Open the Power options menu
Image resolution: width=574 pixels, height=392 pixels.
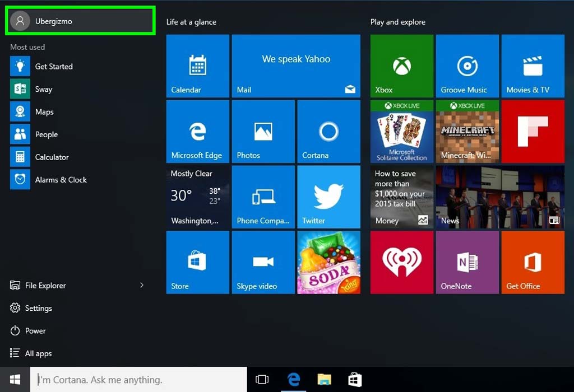click(35, 331)
